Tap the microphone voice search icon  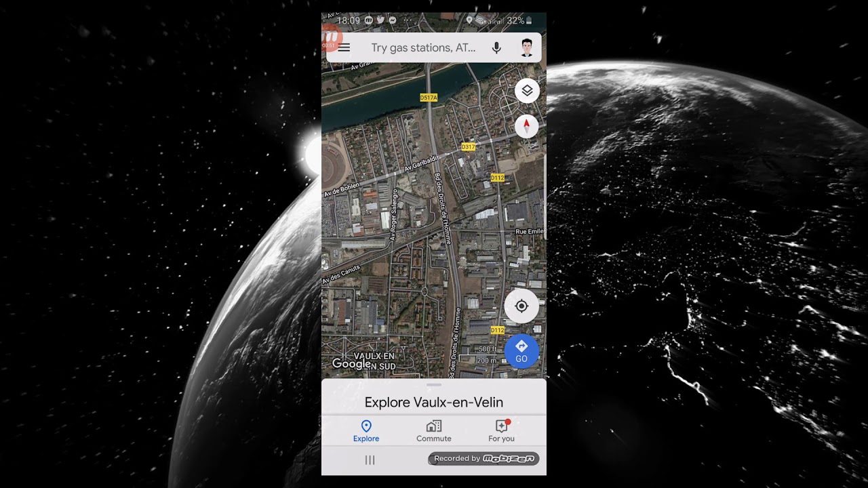tap(496, 47)
